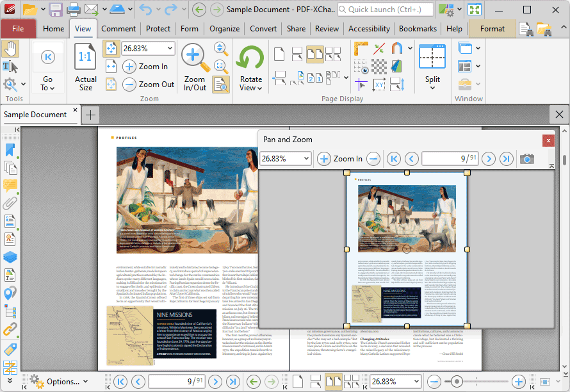Click Zoom In button in ribbon
This screenshot has width=570, height=392.
145,67
